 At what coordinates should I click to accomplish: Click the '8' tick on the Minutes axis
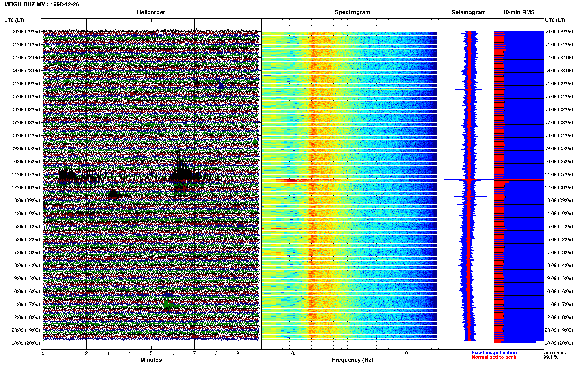[216, 353]
